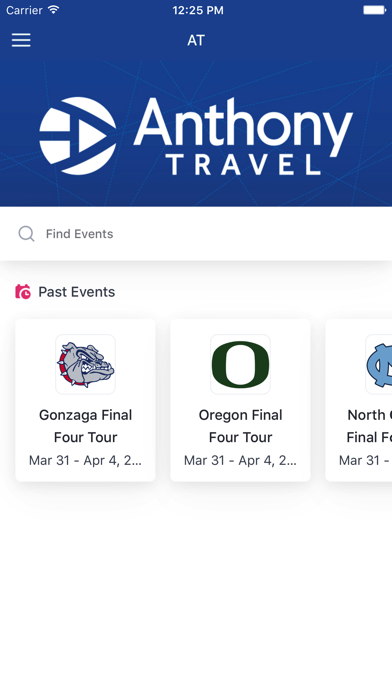Tap the Anthony Travel globe logo
Image resolution: width=392 pixels, height=696 pixels.
pos(78,136)
